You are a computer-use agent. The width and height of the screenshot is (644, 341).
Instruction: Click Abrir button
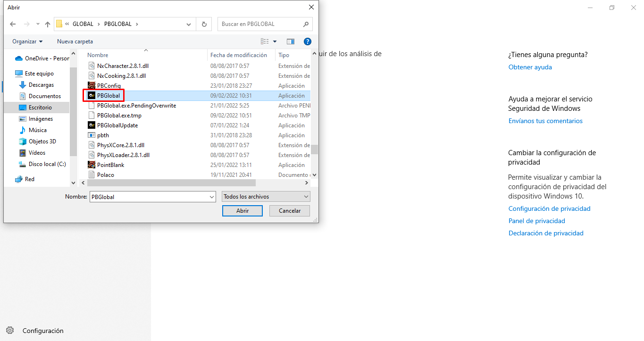coord(243,211)
